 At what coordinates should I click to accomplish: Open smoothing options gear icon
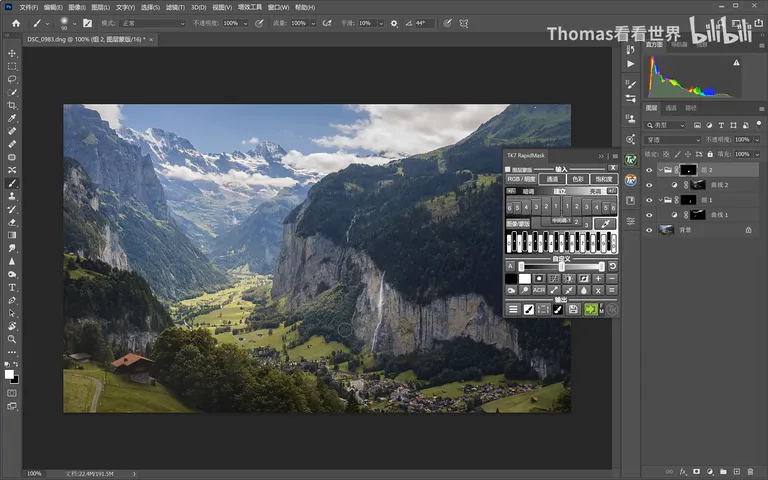tap(394, 23)
